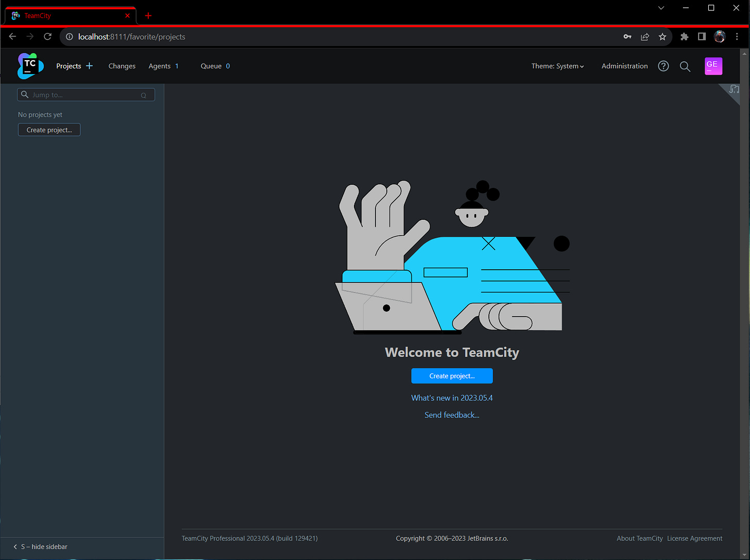Click the plus icon next to Projects
Image resolution: width=750 pixels, height=560 pixels.
tap(89, 66)
